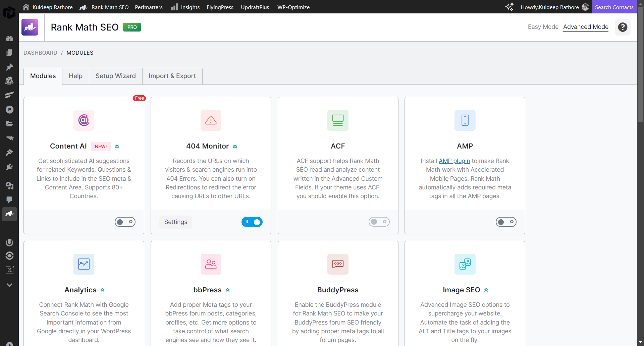Viewport: 644px width, 346px height.
Task: Disable the 404 Monitor module toggle
Action: click(x=252, y=222)
